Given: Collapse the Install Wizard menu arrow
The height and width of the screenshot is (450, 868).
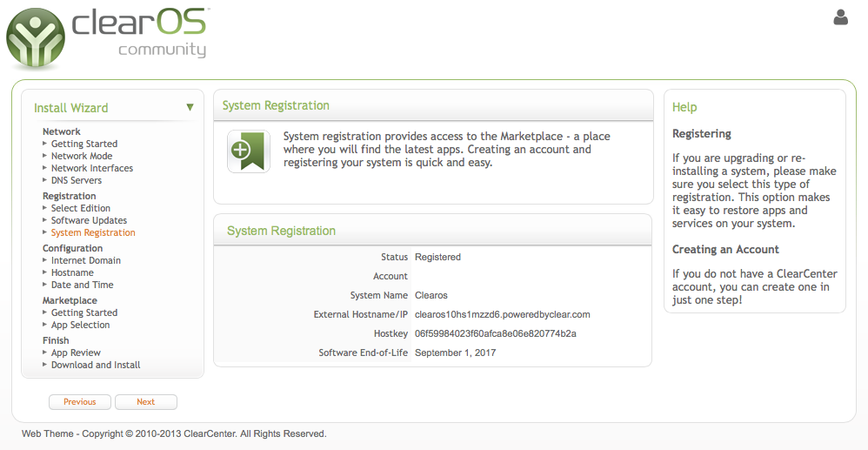Looking at the screenshot, I should 190,107.
